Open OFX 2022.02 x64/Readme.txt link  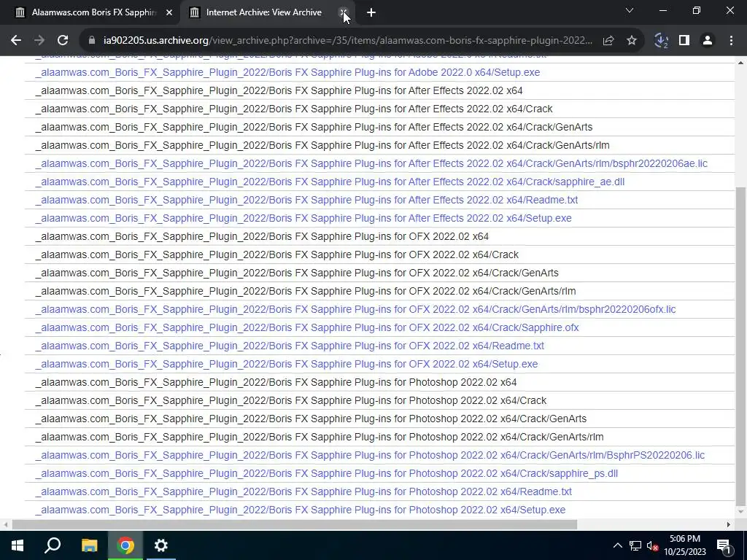(x=290, y=346)
